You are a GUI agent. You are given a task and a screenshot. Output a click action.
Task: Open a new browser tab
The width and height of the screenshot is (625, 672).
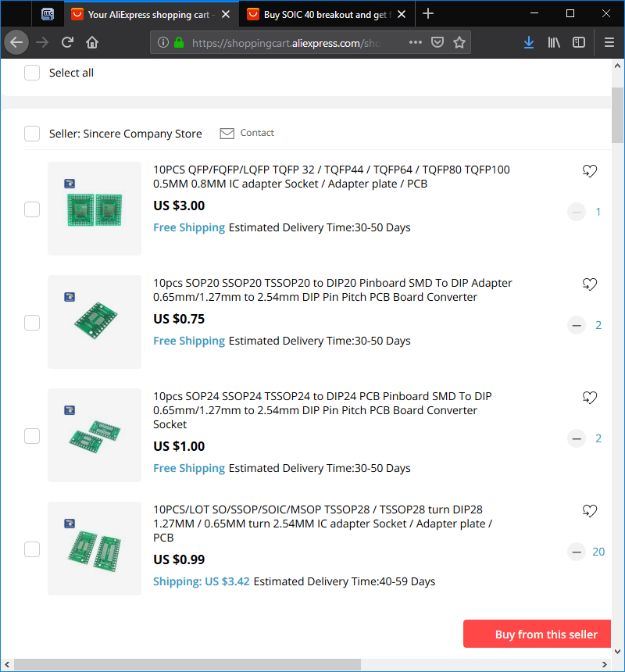coord(428,14)
